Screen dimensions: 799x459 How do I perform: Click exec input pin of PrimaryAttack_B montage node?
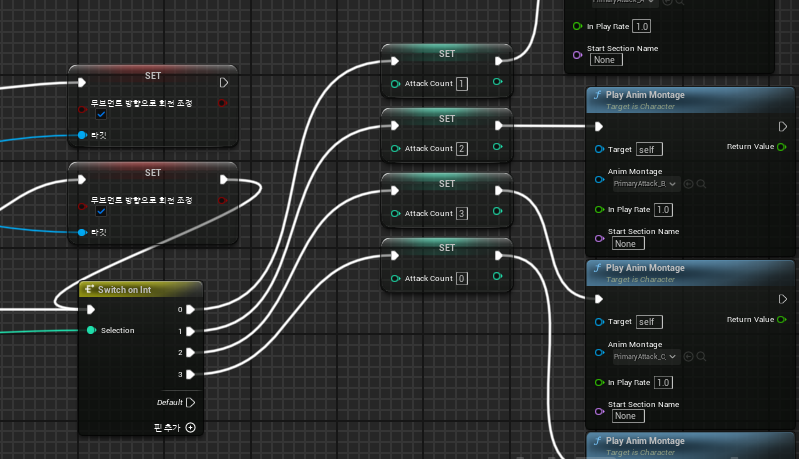click(x=599, y=126)
